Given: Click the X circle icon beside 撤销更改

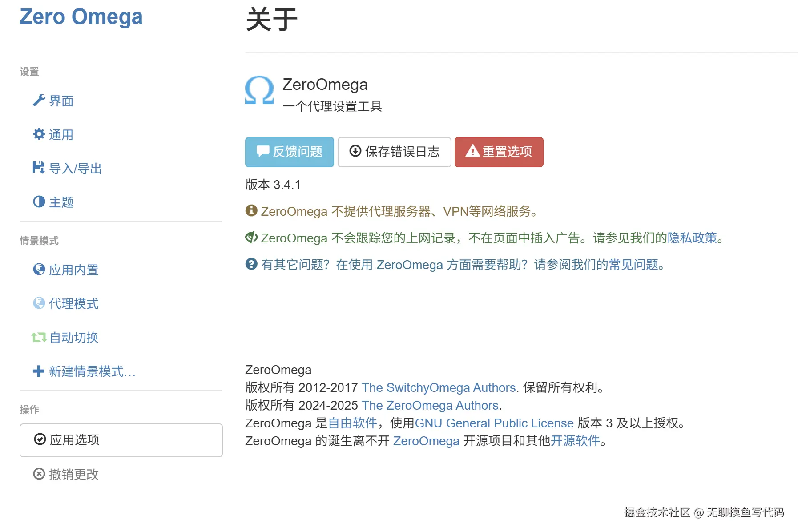Looking at the screenshot, I should tap(39, 474).
